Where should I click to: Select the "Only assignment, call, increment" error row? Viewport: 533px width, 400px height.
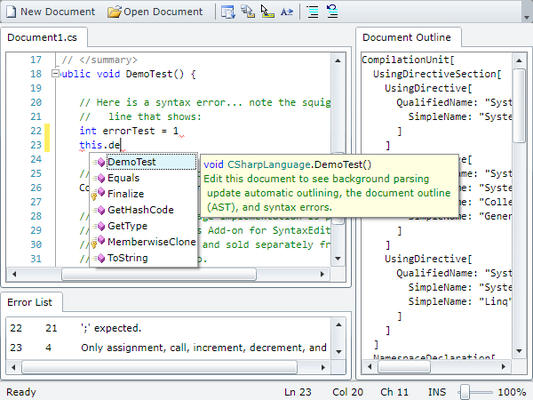(168, 347)
